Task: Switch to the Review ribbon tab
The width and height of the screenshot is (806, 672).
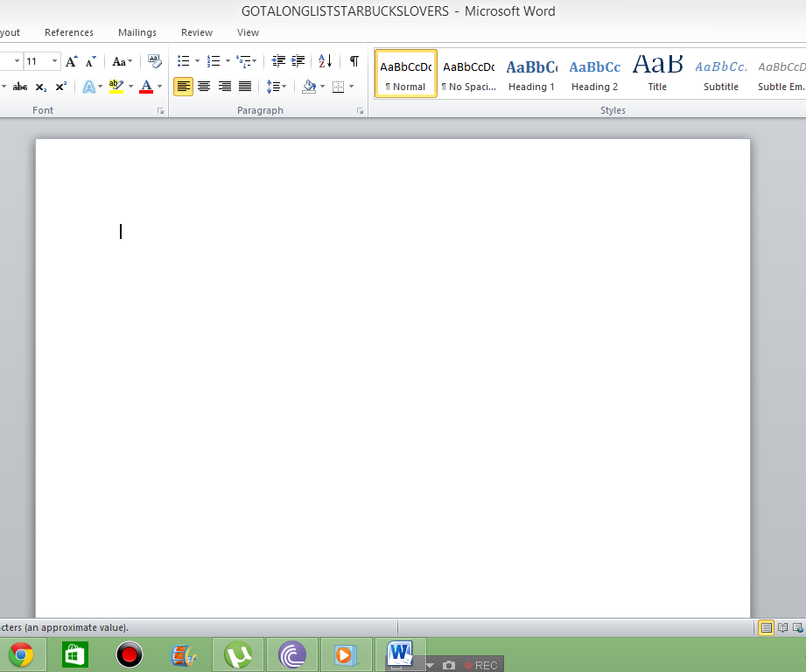Action: click(196, 32)
